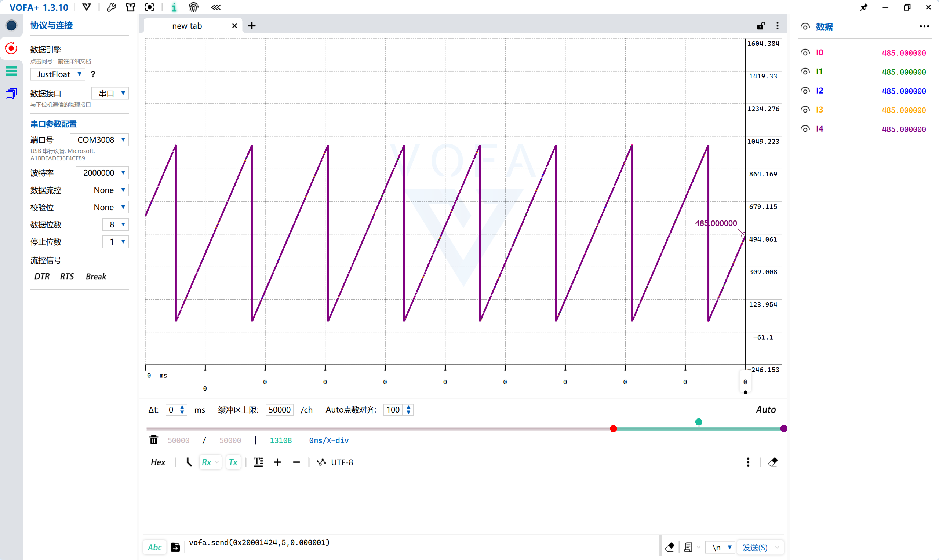Image resolution: width=939 pixels, height=560 pixels.
Task: Click the 缓冲区上限 50000 input field
Action: 279,410
